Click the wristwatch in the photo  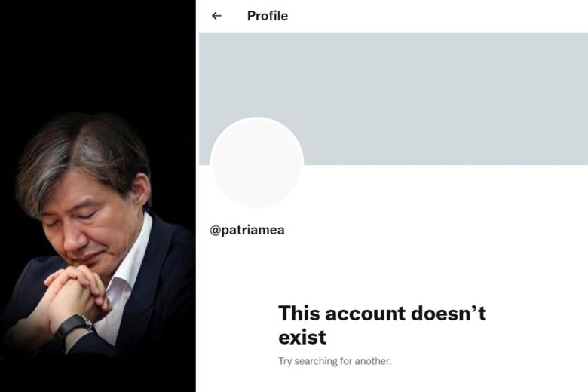(x=75, y=327)
